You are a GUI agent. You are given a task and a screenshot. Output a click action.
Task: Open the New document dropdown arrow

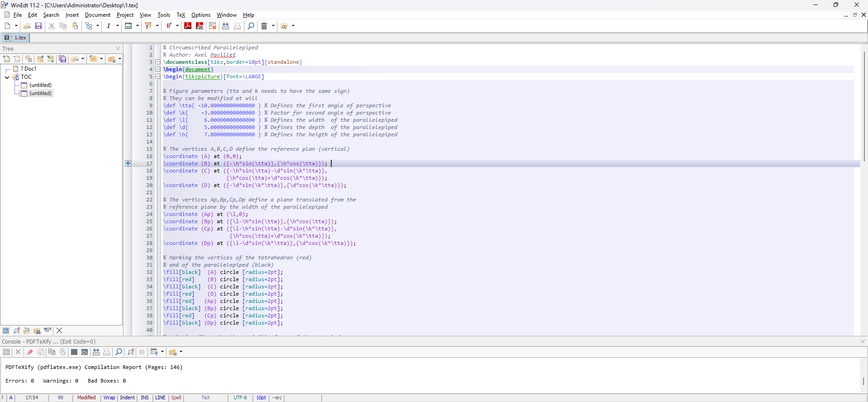[16, 26]
